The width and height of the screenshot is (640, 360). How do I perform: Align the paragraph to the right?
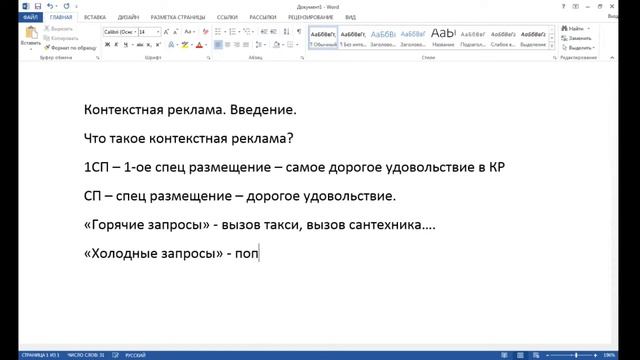pos(237,44)
